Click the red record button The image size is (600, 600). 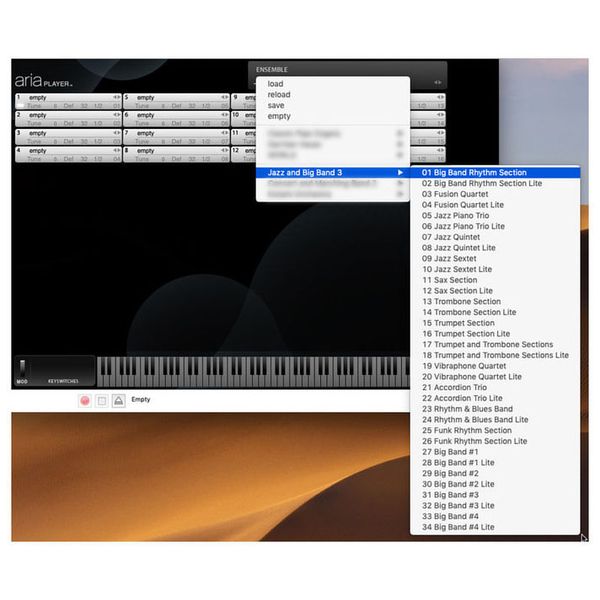click(85, 400)
